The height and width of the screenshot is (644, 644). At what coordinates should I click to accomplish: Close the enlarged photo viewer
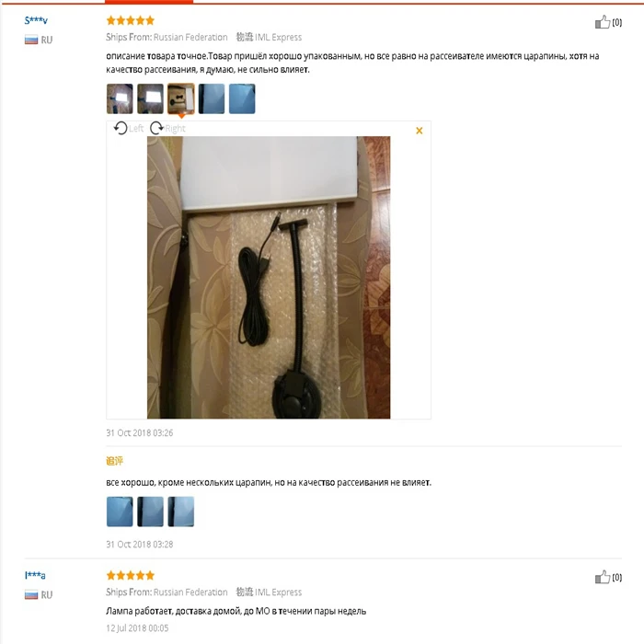[x=419, y=131]
